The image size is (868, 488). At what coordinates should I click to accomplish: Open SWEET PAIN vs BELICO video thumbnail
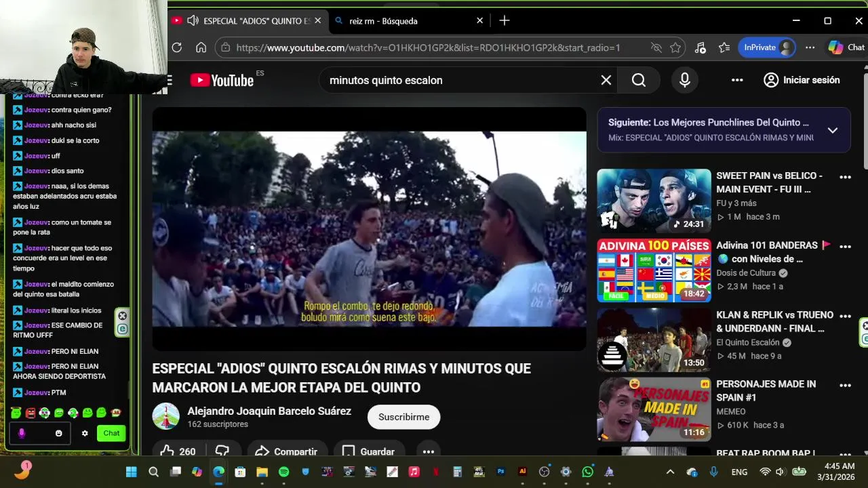pyautogui.click(x=654, y=201)
